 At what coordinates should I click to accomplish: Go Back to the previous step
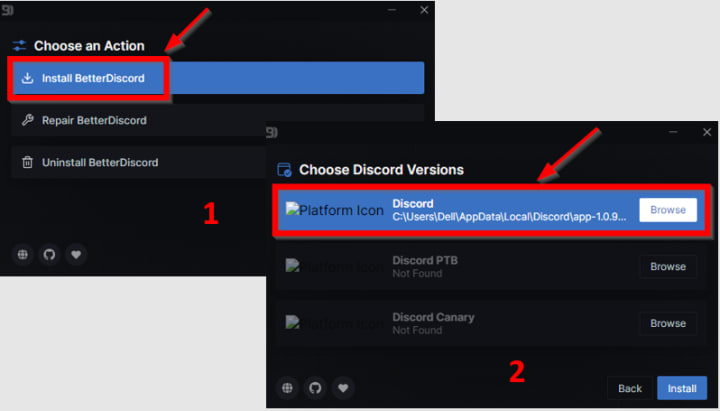(x=630, y=388)
